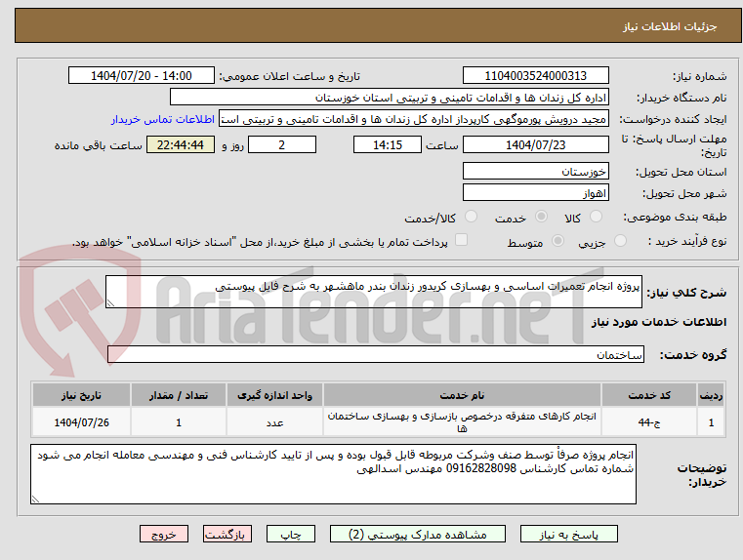The image size is (743, 560).
Task: Click the گروه خدمت field ساختمان
Action: pyautogui.click(x=376, y=354)
